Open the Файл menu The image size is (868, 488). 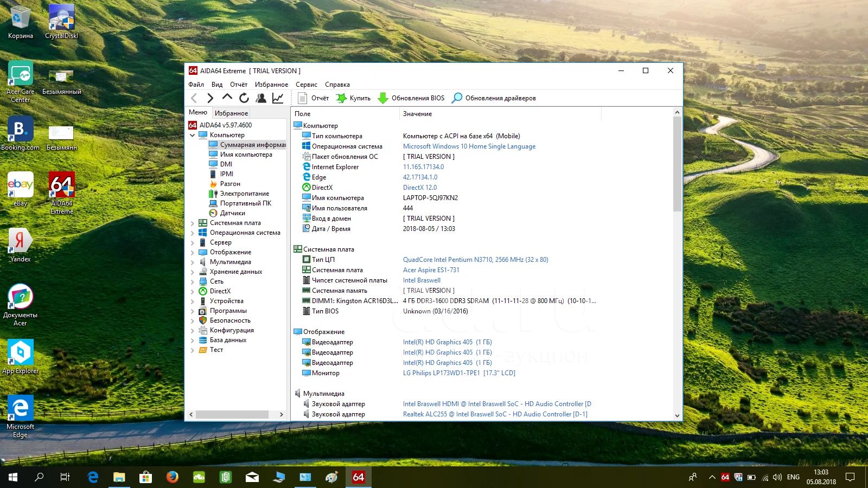pos(196,85)
